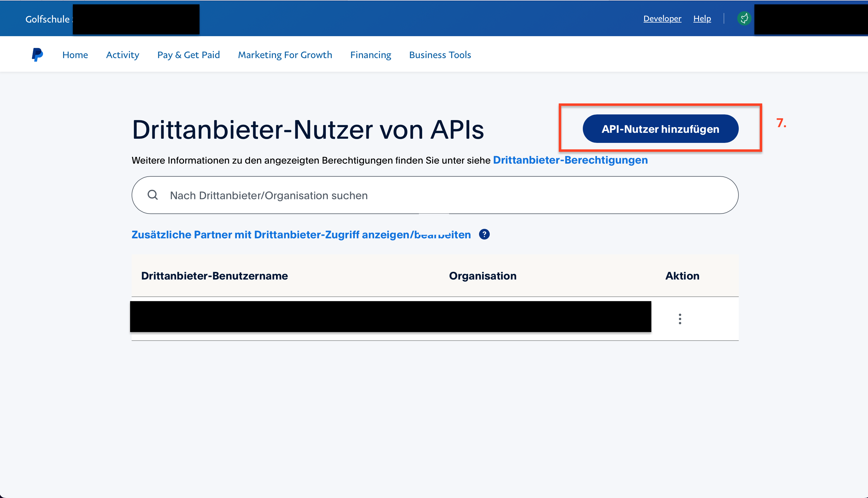Open the Financing section
The width and height of the screenshot is (868, 498).
coord(370,55)
